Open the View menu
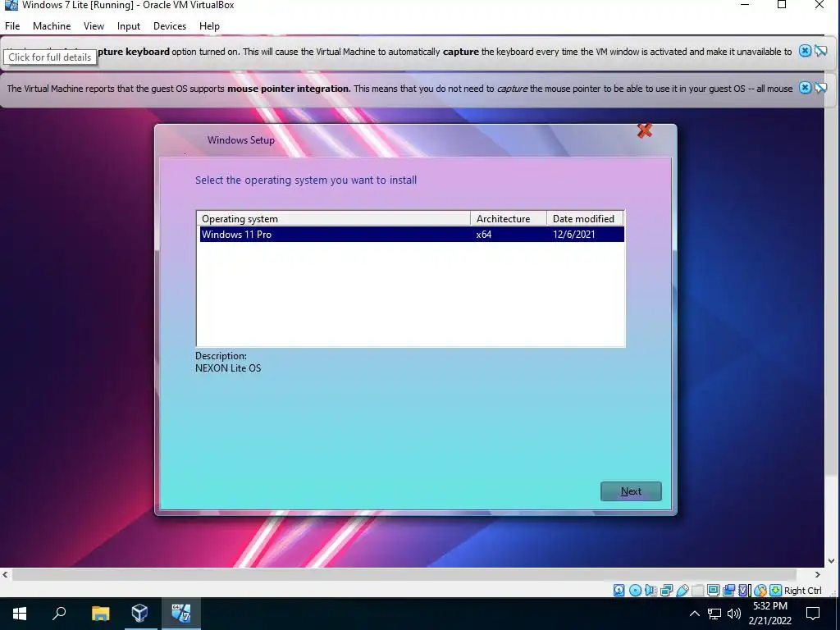This screenshot has height=630, width=840. pyautogui.click(x=94, y=25)
